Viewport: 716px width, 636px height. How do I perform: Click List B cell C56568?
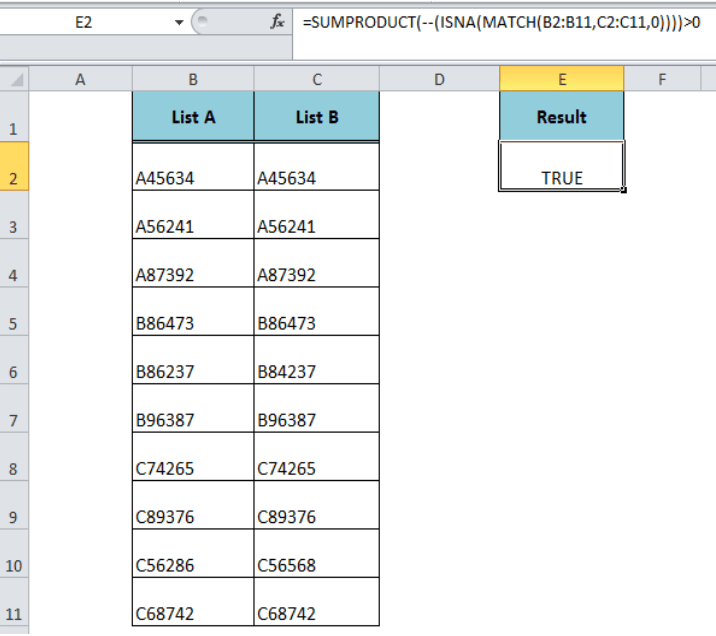(x=317, y=553)
